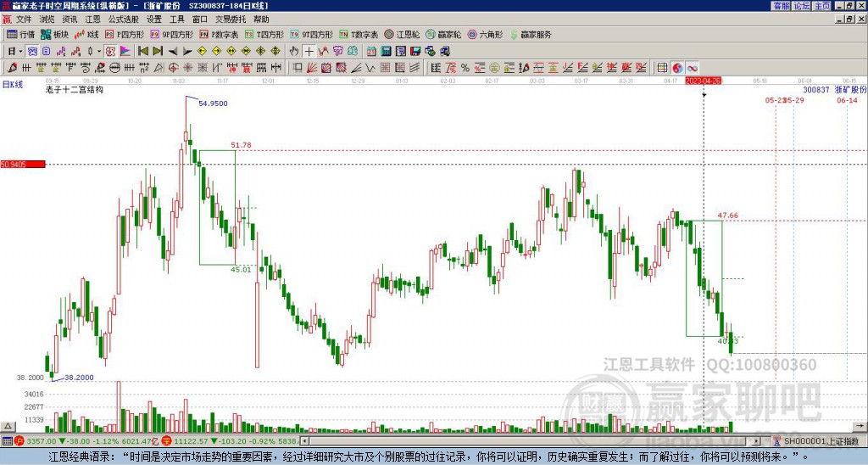
Task: Click the red floppy save icon
Action: click(x=415, y=52)
